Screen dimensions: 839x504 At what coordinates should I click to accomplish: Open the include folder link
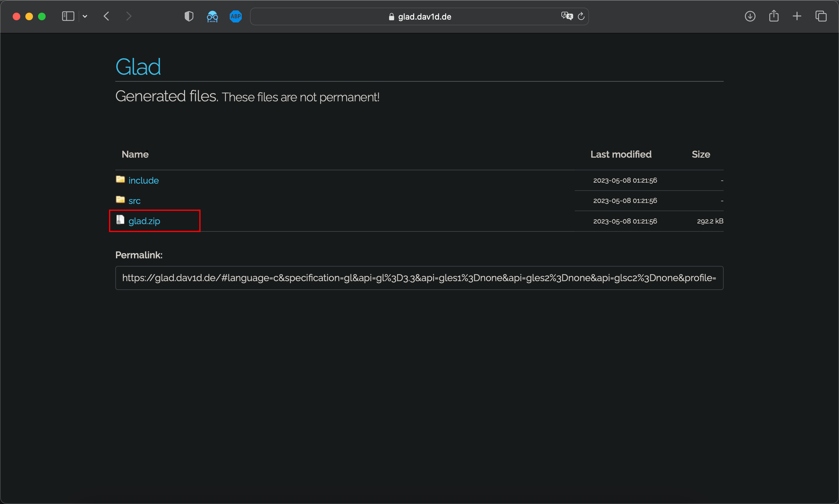(x=144, y=180)
